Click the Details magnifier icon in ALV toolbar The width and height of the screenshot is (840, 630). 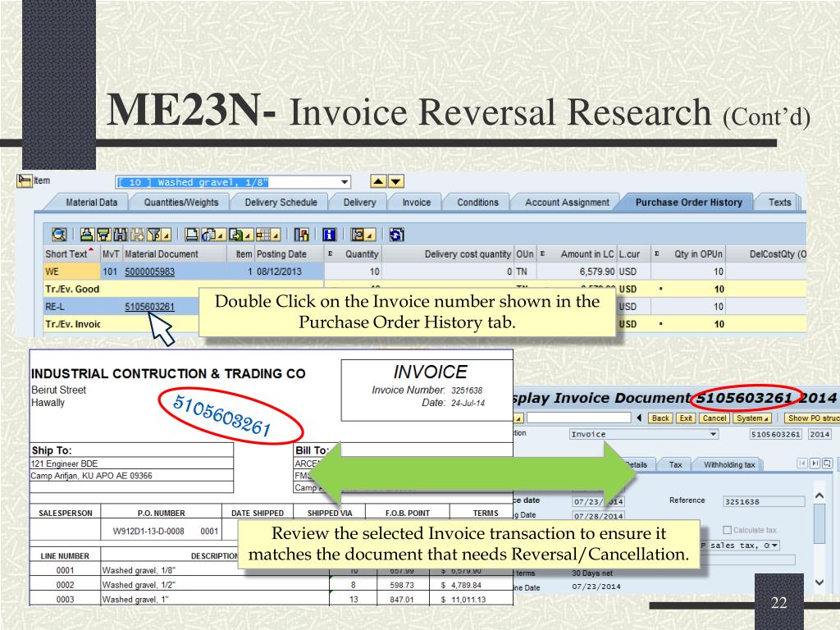pos(59,234)
